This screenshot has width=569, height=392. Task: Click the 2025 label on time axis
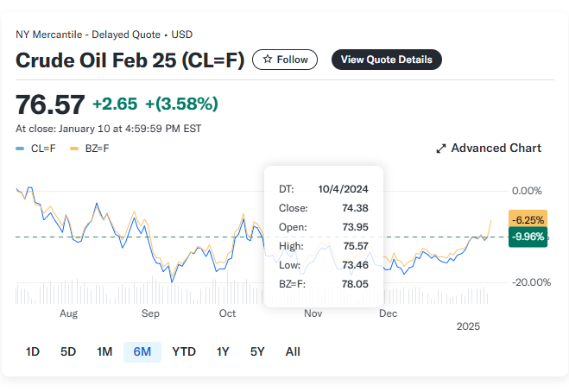(468, 326)
